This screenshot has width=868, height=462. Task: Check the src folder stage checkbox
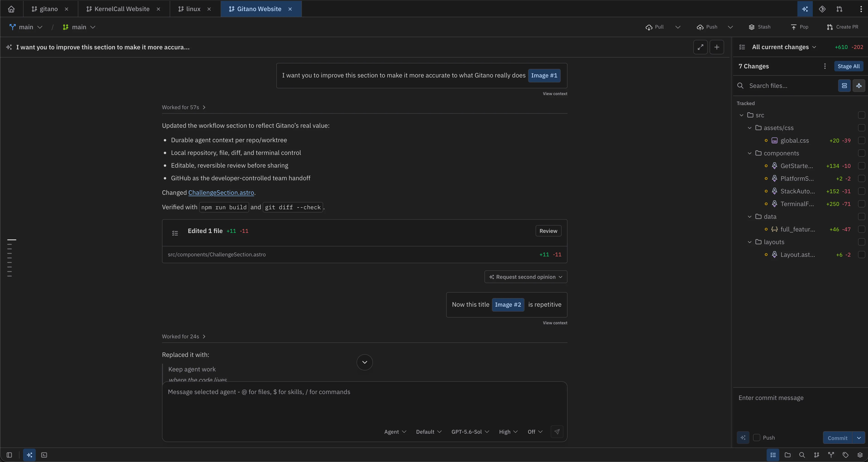[861, 115]
